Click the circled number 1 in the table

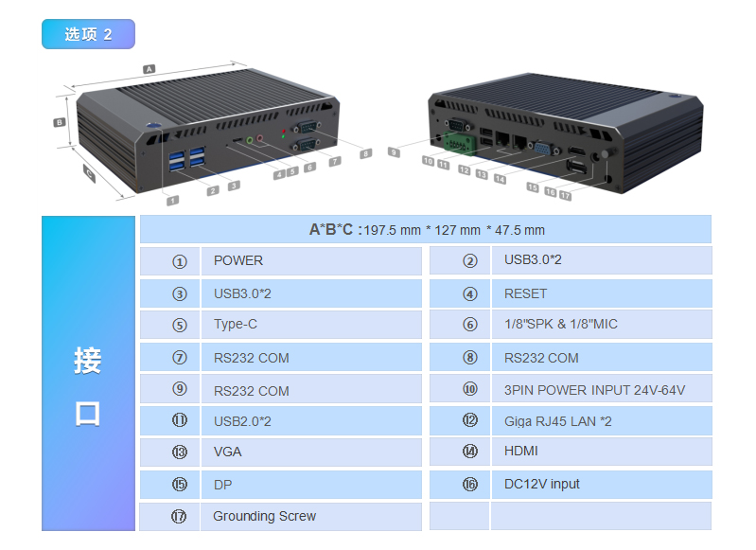180,261
